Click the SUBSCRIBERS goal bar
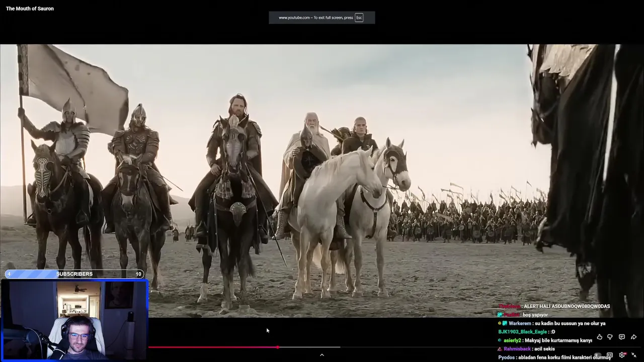The width and height of the screenshot is (644, 362). (74, 274)
